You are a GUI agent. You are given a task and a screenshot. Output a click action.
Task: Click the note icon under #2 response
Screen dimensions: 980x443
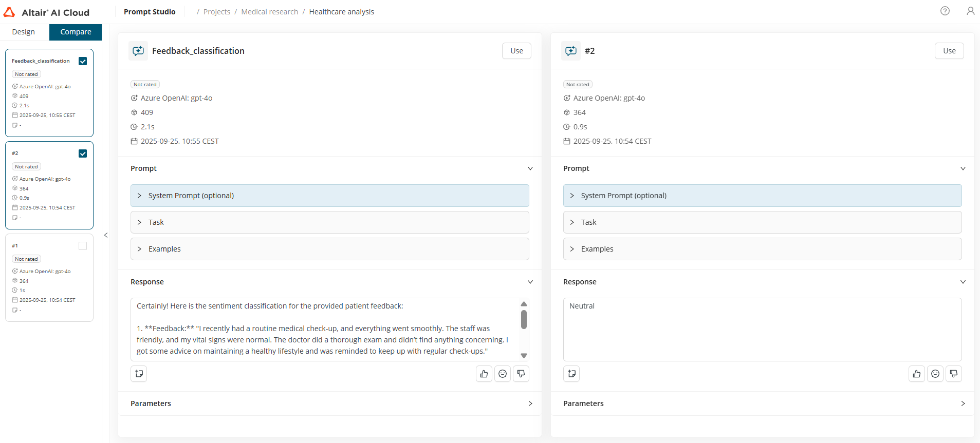tap(571, 374)
